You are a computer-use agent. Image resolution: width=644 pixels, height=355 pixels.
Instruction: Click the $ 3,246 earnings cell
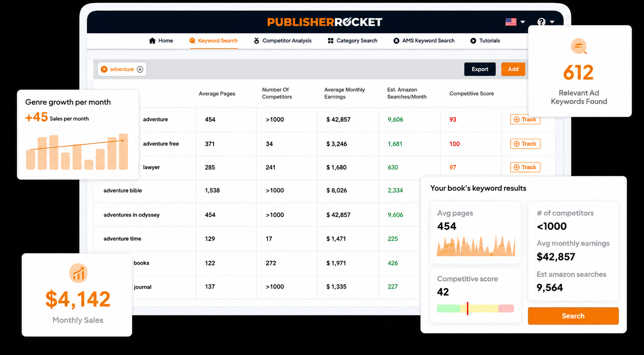click(336, 144)
